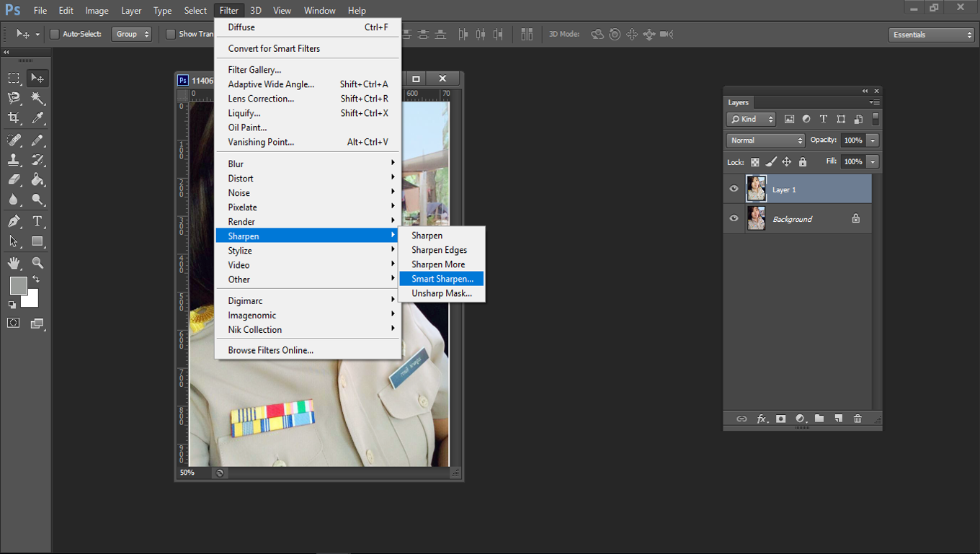Select the History Brush tool

click(x=37, y=160)
